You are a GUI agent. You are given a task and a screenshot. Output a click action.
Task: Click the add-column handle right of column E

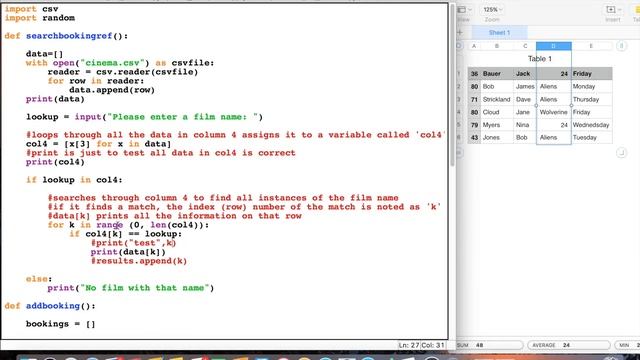coord(621,46)
